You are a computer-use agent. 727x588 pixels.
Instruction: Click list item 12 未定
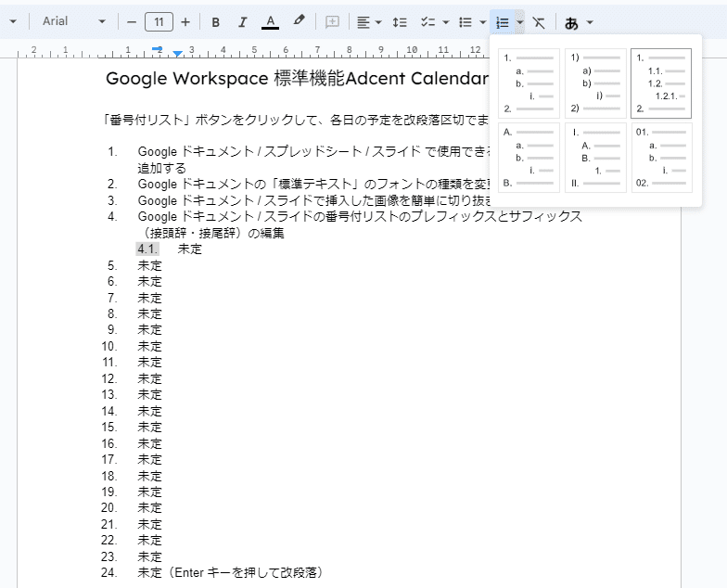[149, 378]
